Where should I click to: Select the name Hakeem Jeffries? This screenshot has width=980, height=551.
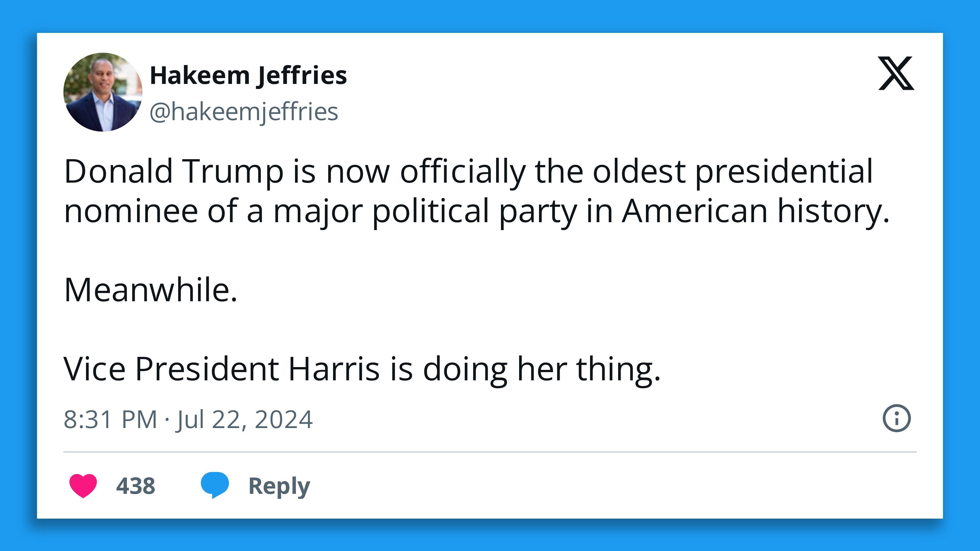[249, 76]
